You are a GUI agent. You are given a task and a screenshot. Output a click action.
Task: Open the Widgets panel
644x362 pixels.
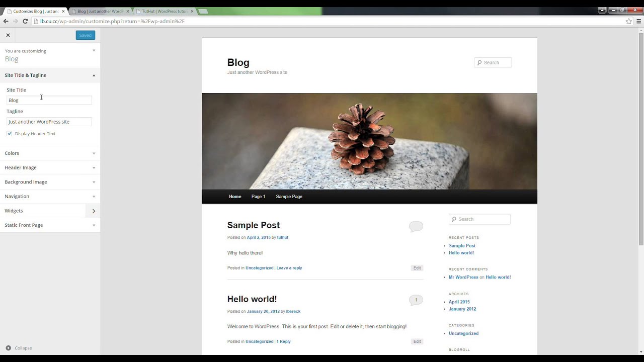(50, 211)
